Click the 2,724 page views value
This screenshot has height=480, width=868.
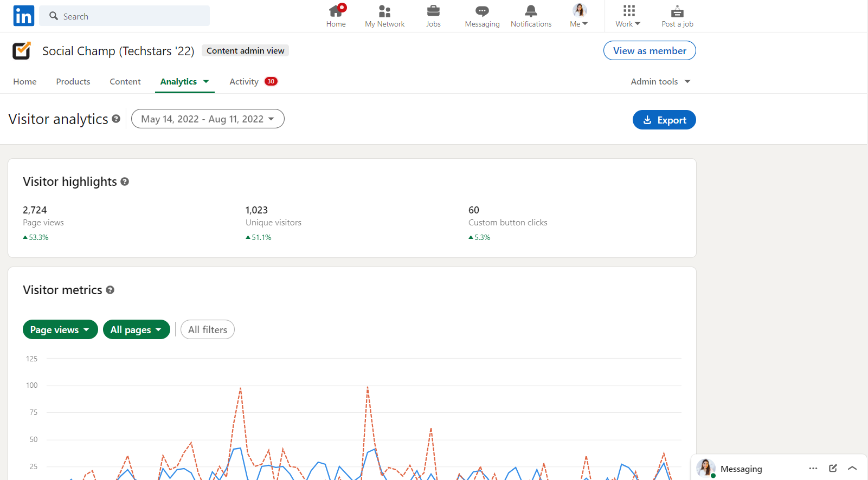pyautogui.click(x=35, y=210)
